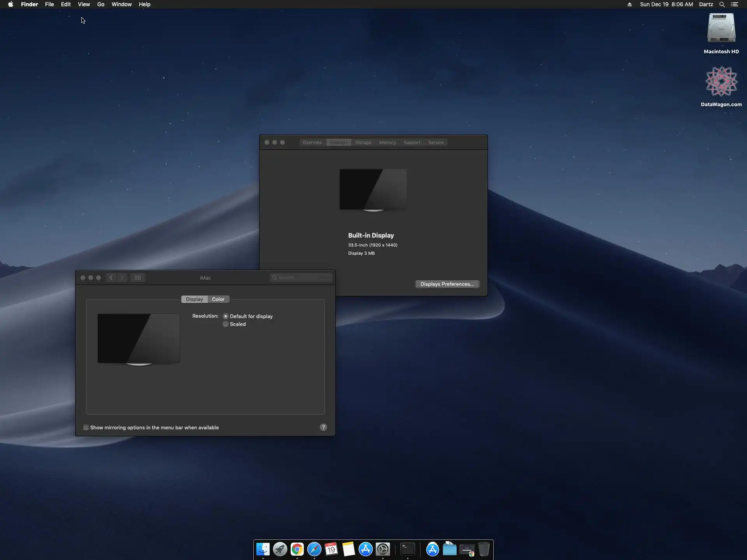The width and height of the screenshot is (747, 560).
Task: Select Default for display resolution
Action: tap(226, 316)
